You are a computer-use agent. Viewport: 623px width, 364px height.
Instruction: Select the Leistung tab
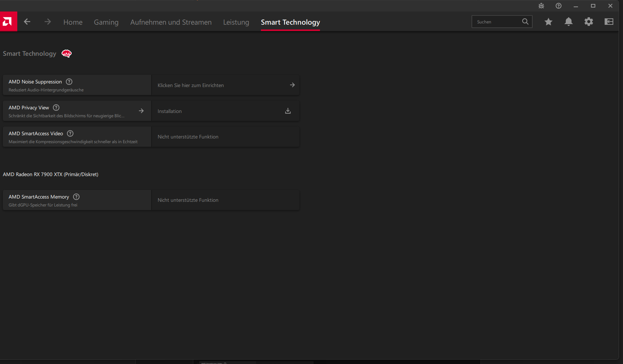[236, 22]
